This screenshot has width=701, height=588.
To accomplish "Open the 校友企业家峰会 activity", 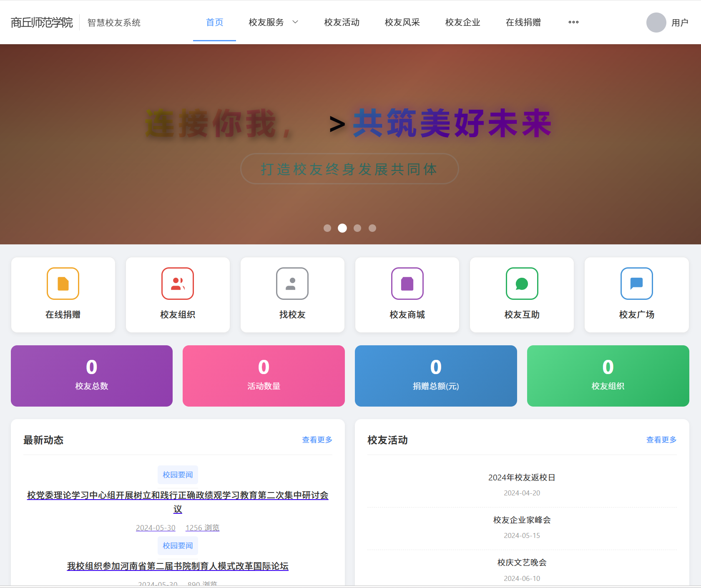I will (x=522, y=520).
